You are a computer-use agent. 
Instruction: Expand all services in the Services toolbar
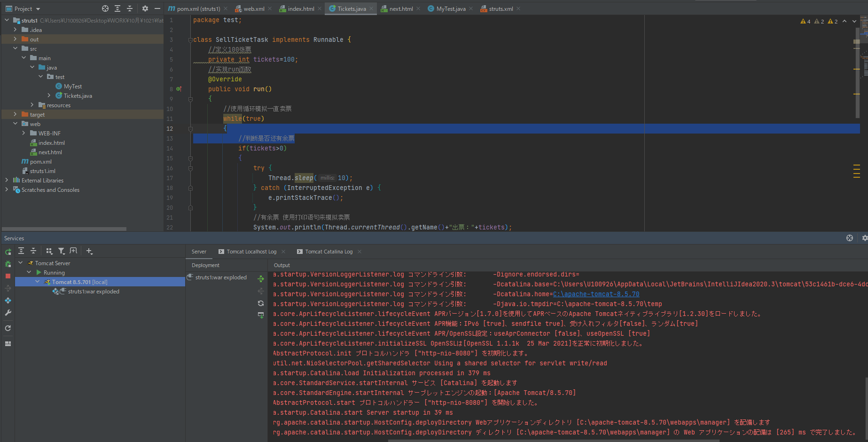[x=21, y=251]
